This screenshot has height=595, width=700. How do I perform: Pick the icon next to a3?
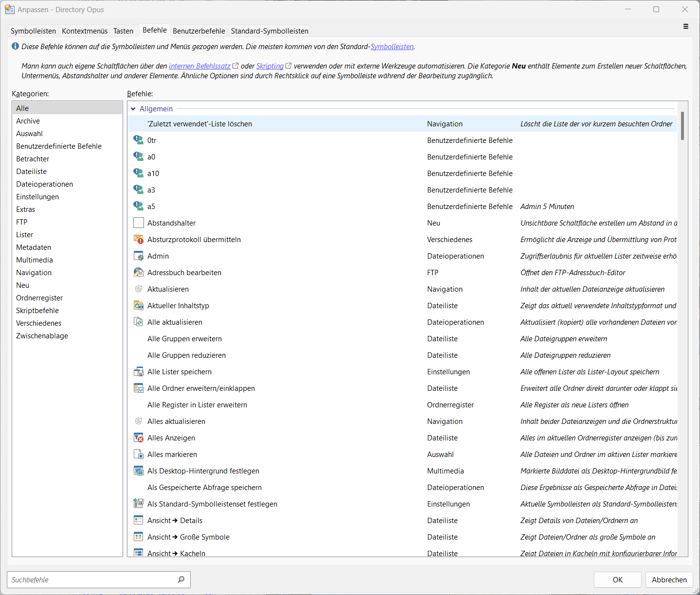[139, 190]
